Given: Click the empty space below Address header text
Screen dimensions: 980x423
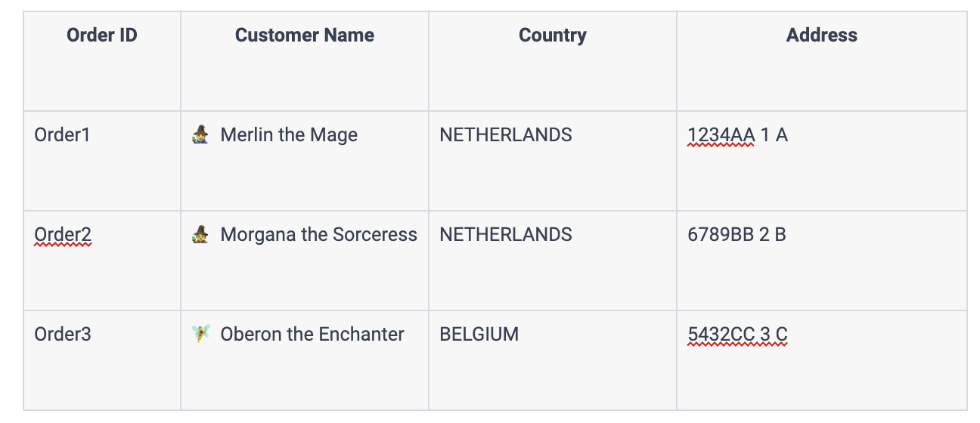Looking at the screenshot, I should tap(822, 79).
